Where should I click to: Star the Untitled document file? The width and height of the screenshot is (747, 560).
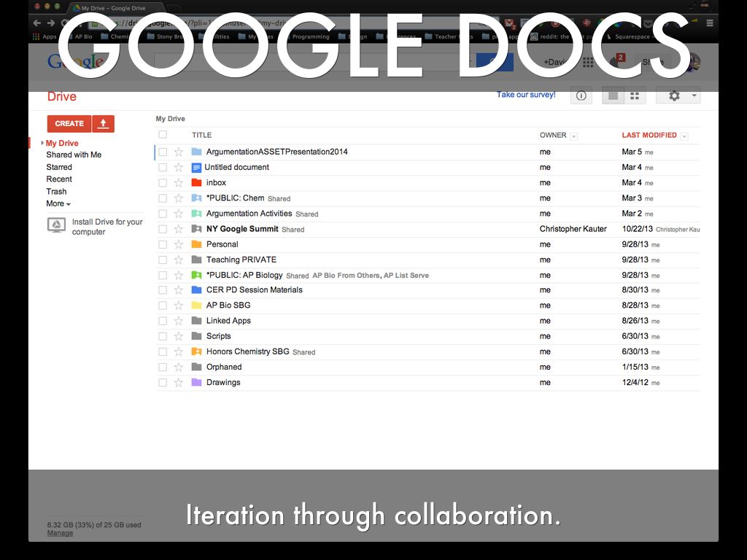click(179, 168)
